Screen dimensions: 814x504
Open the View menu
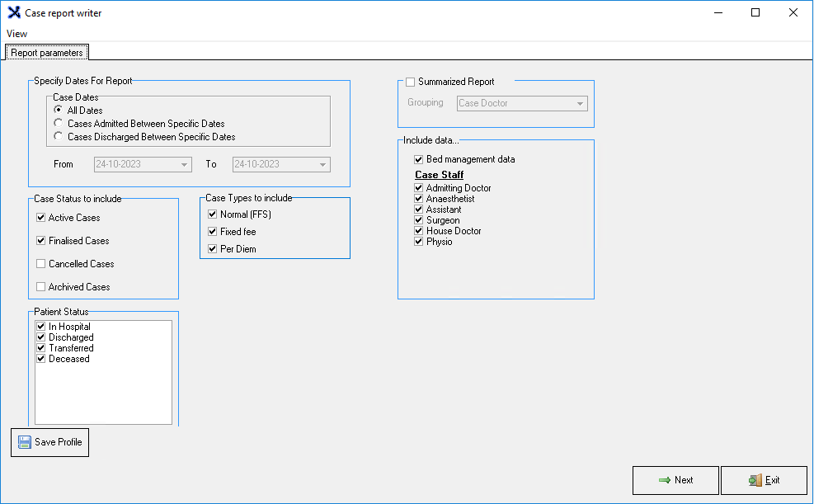pos(16,34)
